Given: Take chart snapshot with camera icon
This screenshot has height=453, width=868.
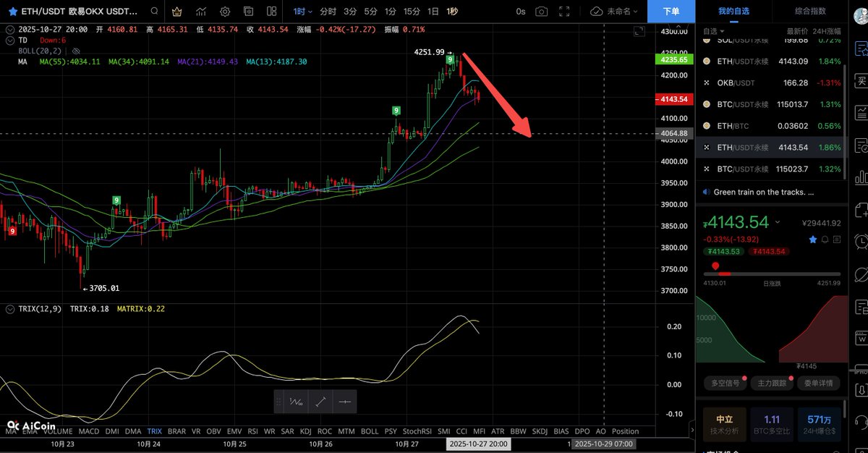Looking at the screenshot, I should 542,12.
